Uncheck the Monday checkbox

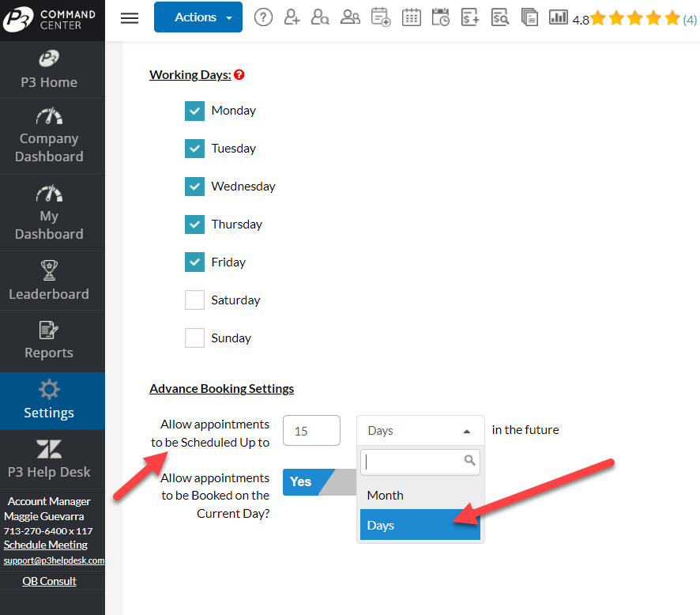195,111
